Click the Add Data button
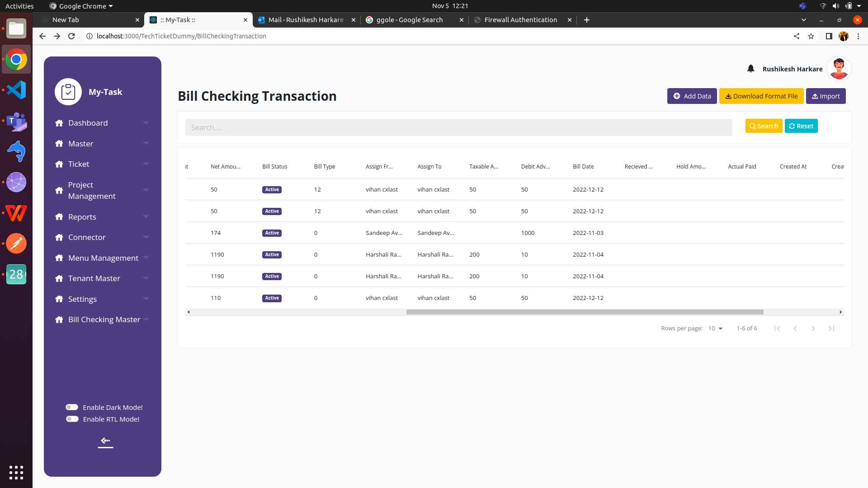This screenshot has height=488, width=868. (692, 96)
